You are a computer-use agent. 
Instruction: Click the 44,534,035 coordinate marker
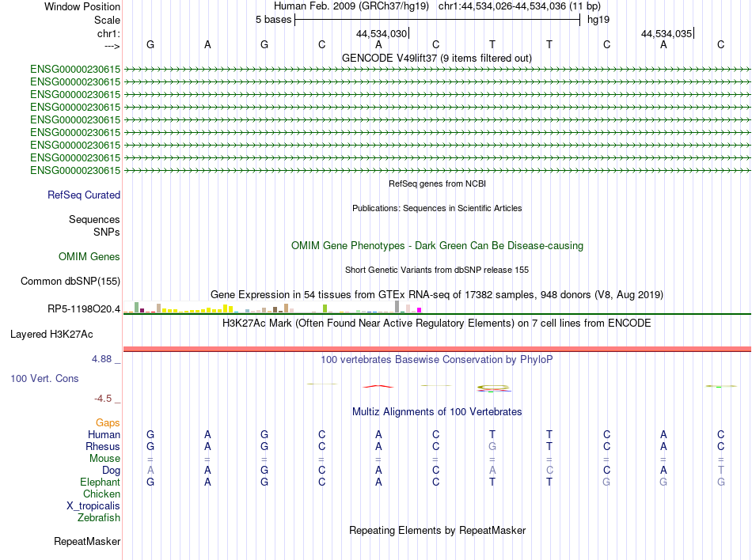click(667, 33)
